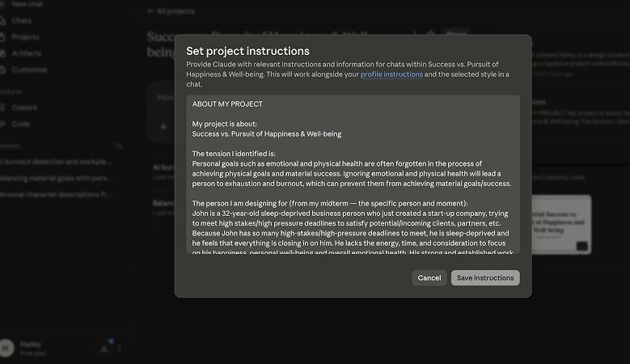Click the Cowork sidebar icon
Image resolution: width=630 pixels, height=364 pixels.
[2, 108]
